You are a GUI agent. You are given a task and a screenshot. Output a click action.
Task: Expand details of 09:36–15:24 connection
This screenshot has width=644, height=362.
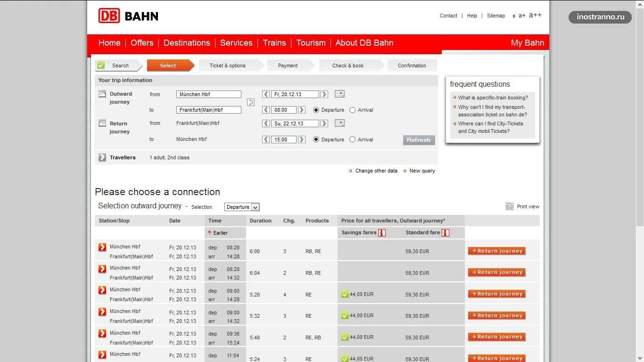[102, 333]
